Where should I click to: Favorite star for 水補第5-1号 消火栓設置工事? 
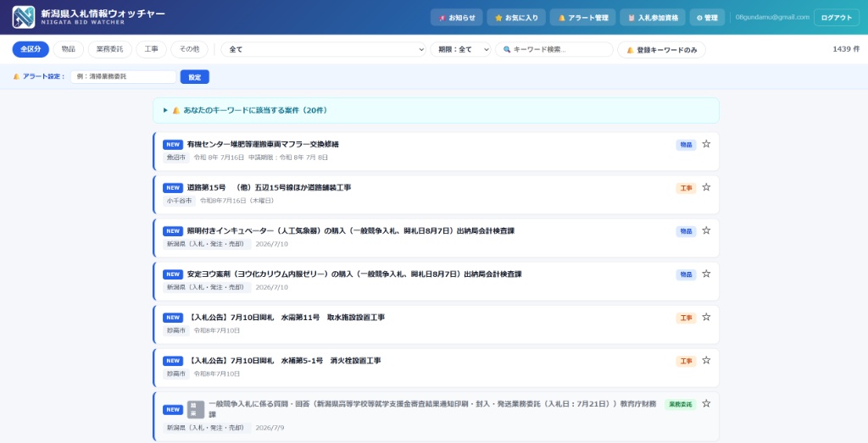pyautogui.click(x=706, y=360)
